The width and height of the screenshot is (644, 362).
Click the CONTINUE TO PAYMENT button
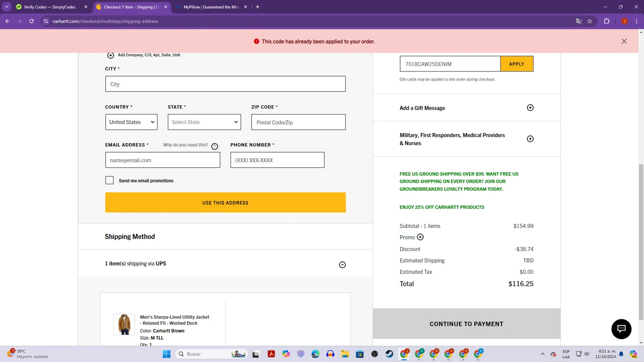tap(466, 324)
